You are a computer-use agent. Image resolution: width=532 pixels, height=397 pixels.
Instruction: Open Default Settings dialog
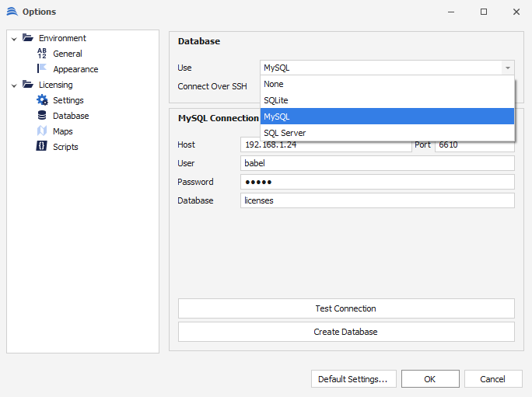coord(354,379)
